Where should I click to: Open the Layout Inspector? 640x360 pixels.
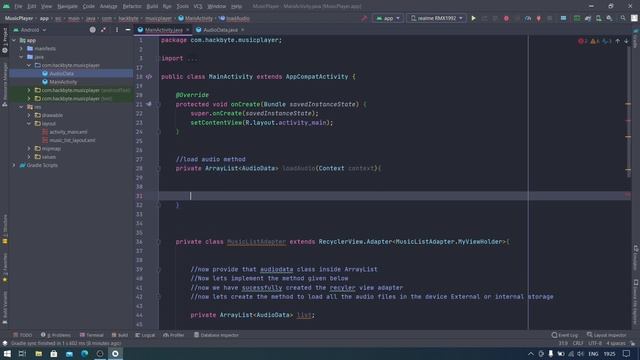tap(607, 335)
